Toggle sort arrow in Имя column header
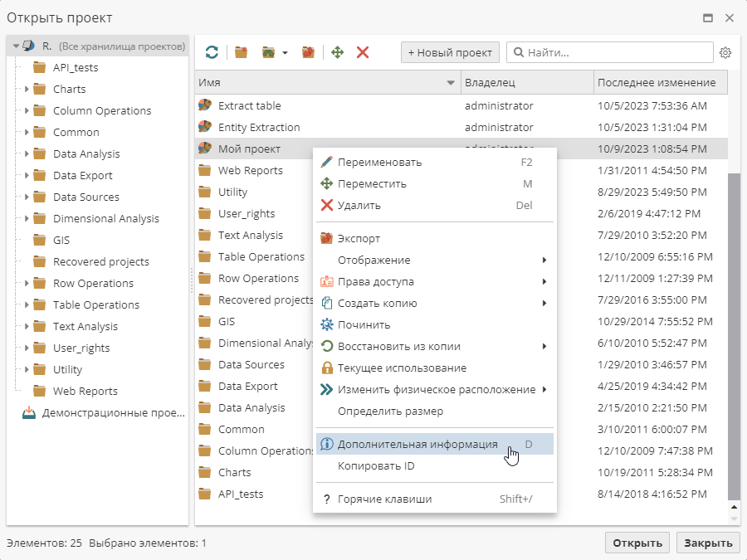747x560 pixels. tap(450, 83)
